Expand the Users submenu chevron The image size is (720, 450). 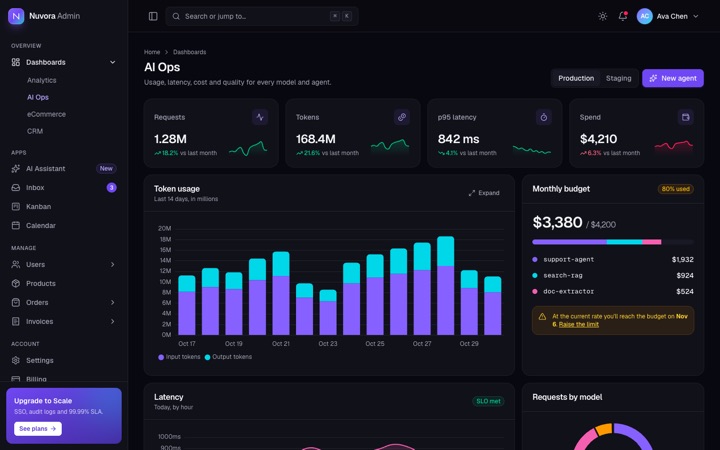[112, 264]
